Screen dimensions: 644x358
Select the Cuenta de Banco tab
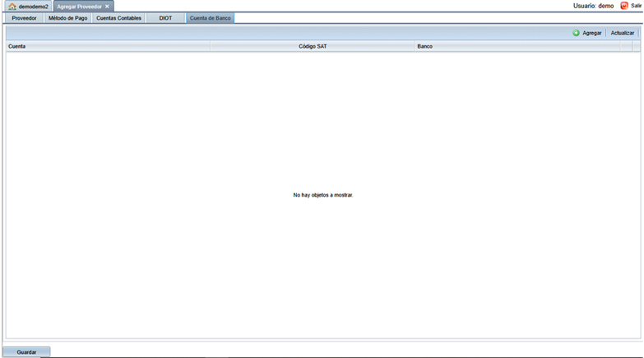210,18
